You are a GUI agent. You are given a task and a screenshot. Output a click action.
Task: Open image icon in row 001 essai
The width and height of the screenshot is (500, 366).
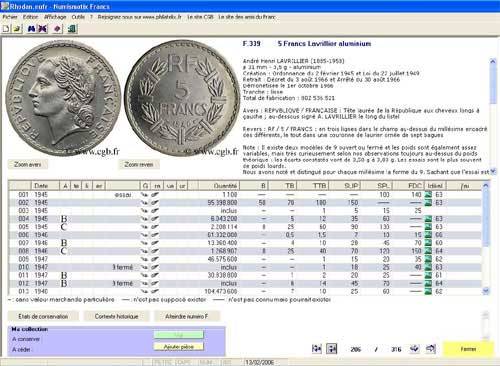[x=428, y=194]
